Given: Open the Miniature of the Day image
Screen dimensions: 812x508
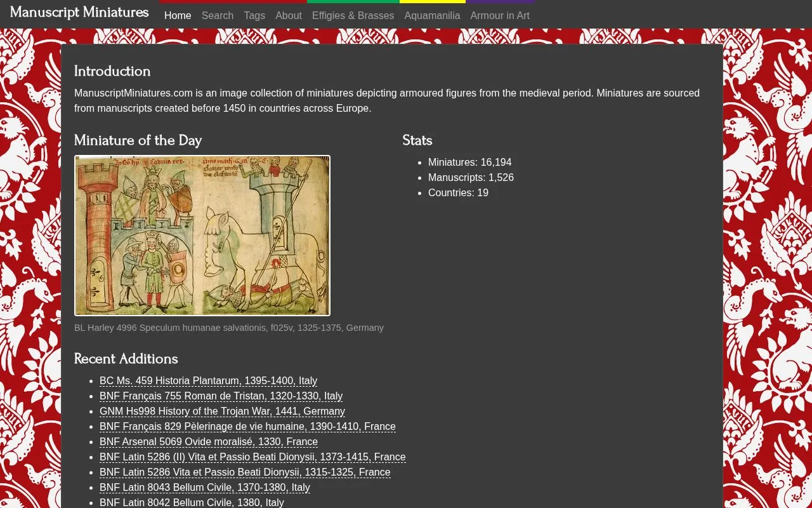Looking at the screenshot, I should point(202,236).
